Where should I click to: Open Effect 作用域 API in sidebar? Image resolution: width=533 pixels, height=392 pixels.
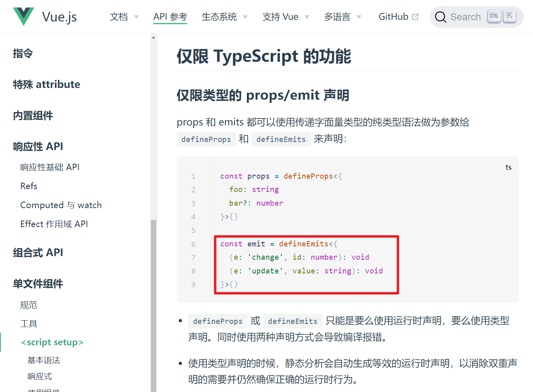pos(54,224)
